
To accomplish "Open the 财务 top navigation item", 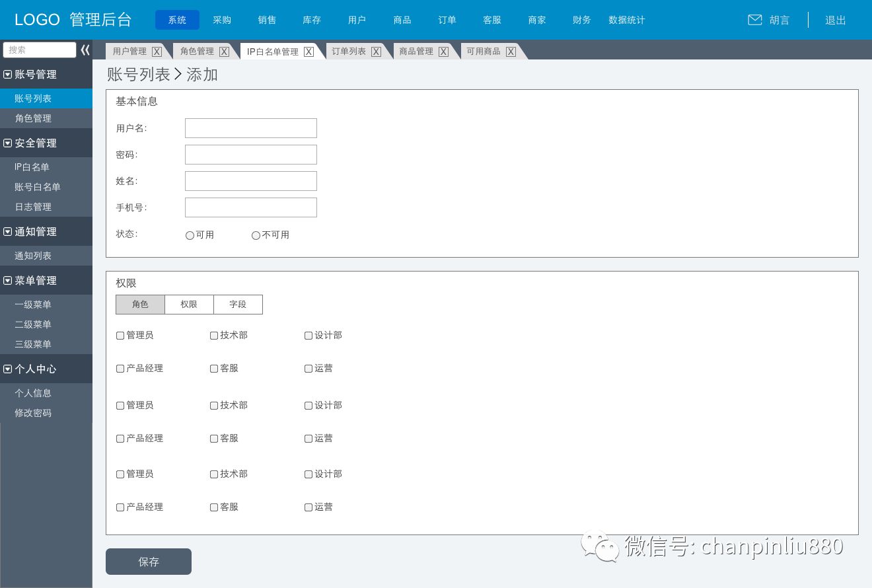I will [582, 20].
